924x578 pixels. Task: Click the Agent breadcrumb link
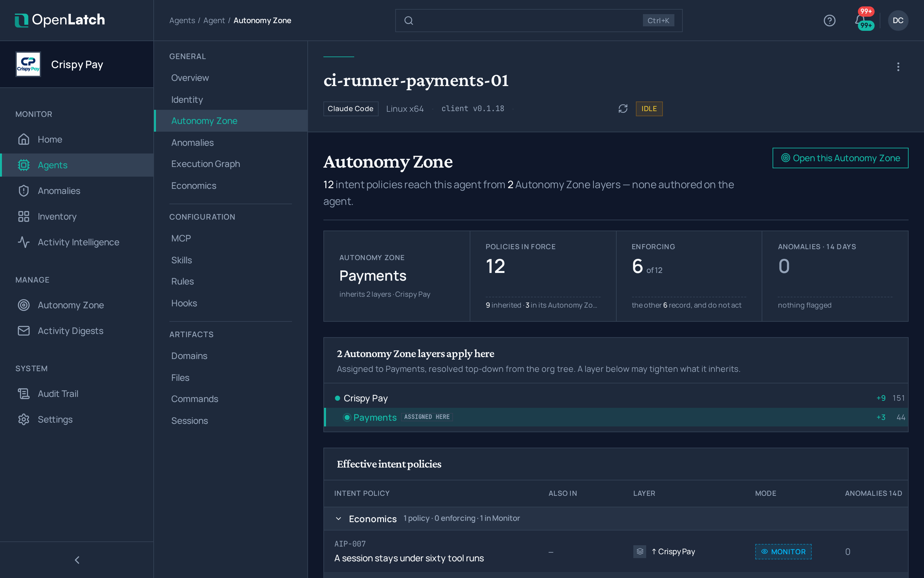(214, 20)
